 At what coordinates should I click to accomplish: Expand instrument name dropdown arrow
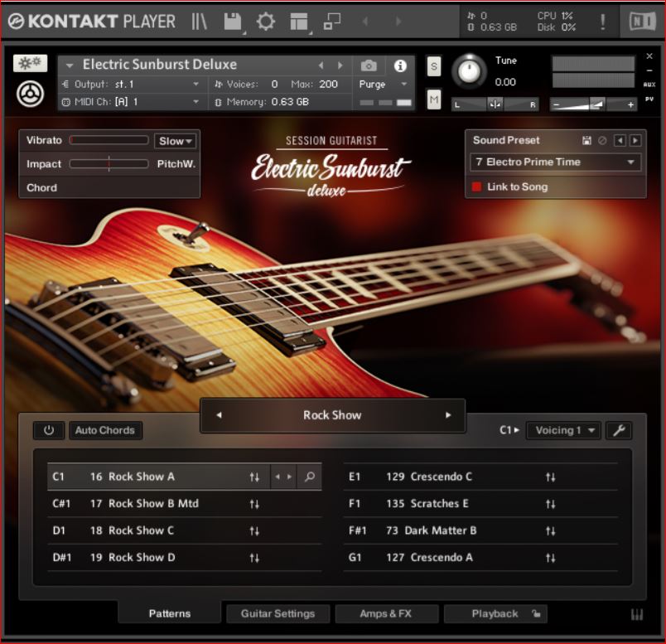pyautogui.click(x=70, y=65)
